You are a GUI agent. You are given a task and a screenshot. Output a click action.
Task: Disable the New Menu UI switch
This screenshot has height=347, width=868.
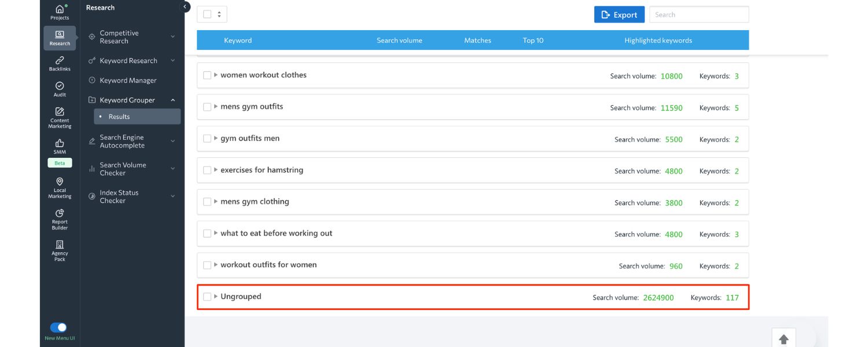coord(58,327)
